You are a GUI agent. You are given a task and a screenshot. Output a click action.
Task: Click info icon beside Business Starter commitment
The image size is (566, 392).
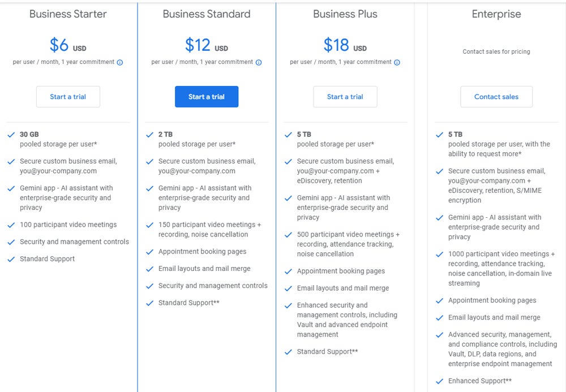(120, 63)
